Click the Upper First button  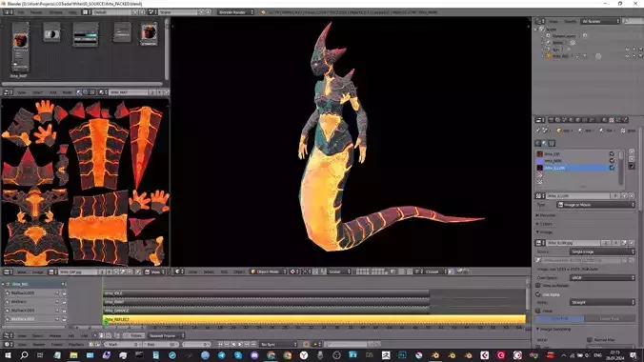[x=560, y=319]
